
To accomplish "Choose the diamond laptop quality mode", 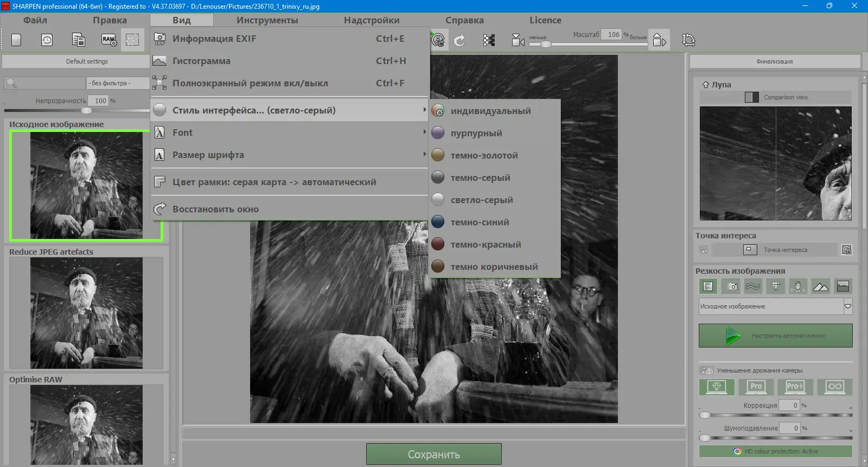I will coord(717,387).
